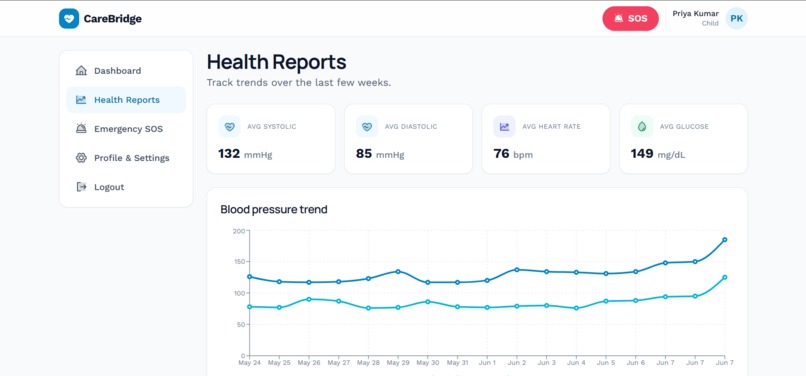
Task: Click the Jun 6 systolic data point
Action: [x=636, y=272]
